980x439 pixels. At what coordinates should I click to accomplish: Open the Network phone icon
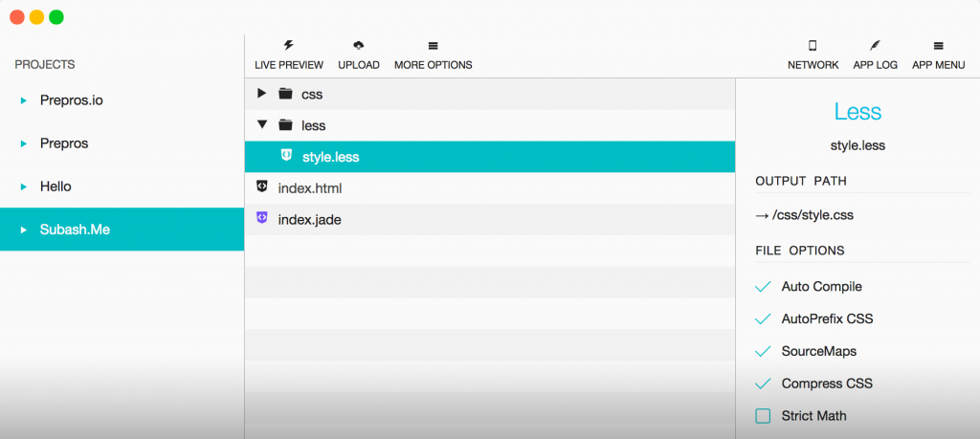pyautogui.click(x=813, y=46)
